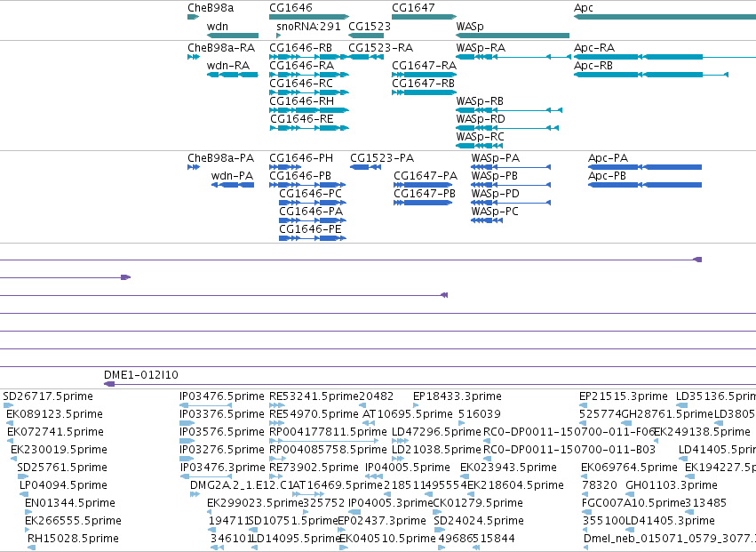Select transcript CG1647-RA

pos(424,75)
